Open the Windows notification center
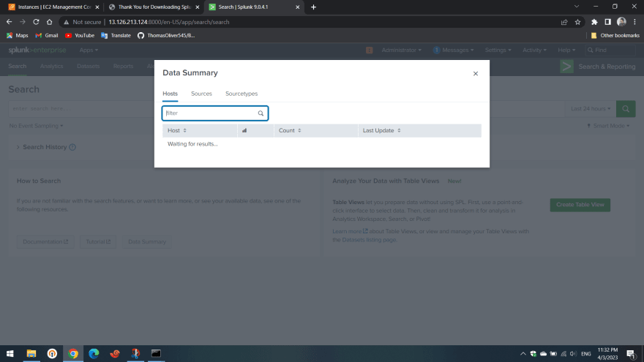This screenshot has height=362, width=644. [x=631, y=354]
